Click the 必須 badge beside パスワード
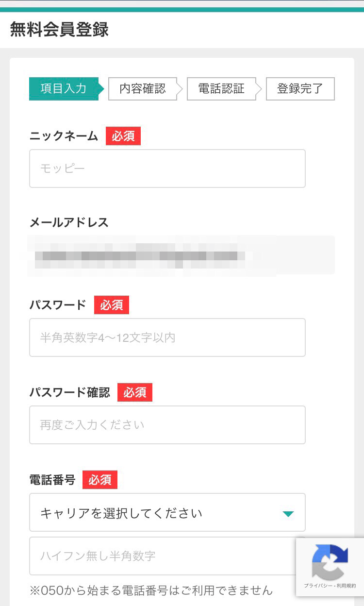364x606 pixels. pyautogui.click(x=112, y=305)
